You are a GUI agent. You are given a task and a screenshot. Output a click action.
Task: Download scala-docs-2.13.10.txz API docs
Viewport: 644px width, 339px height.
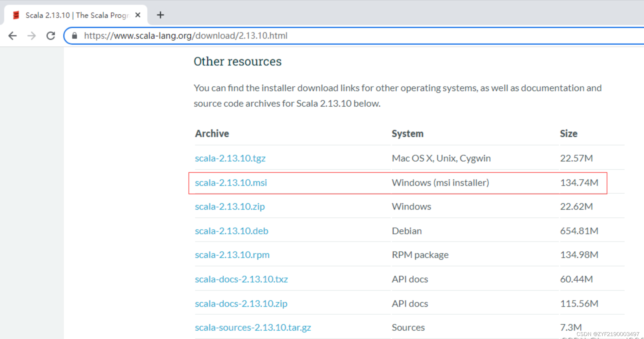pyautogui.click(x=241, y=279)
